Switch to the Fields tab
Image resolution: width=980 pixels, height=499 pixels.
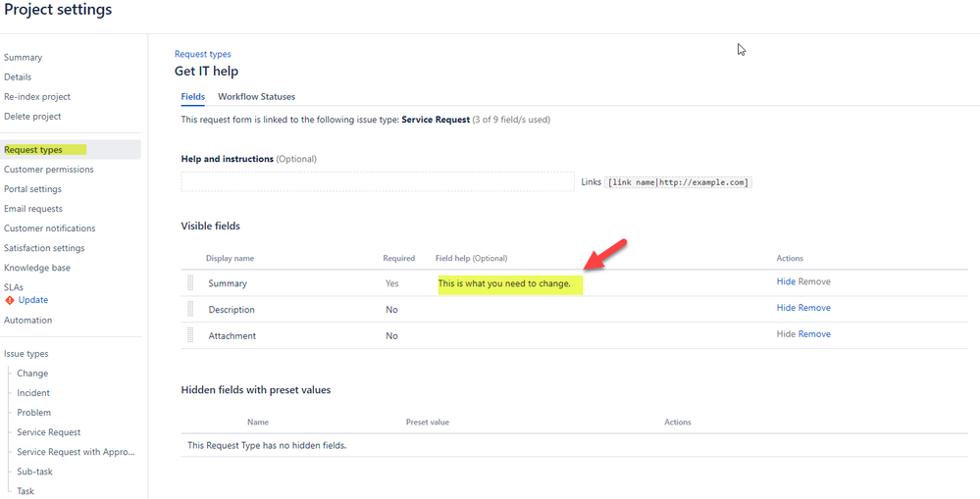[x=192, y=97]
